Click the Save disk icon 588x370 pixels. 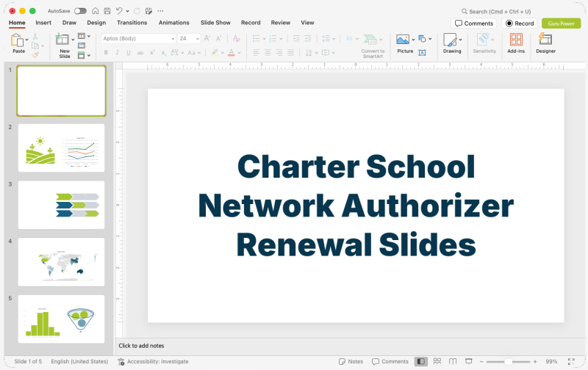[x=107, y=11]
